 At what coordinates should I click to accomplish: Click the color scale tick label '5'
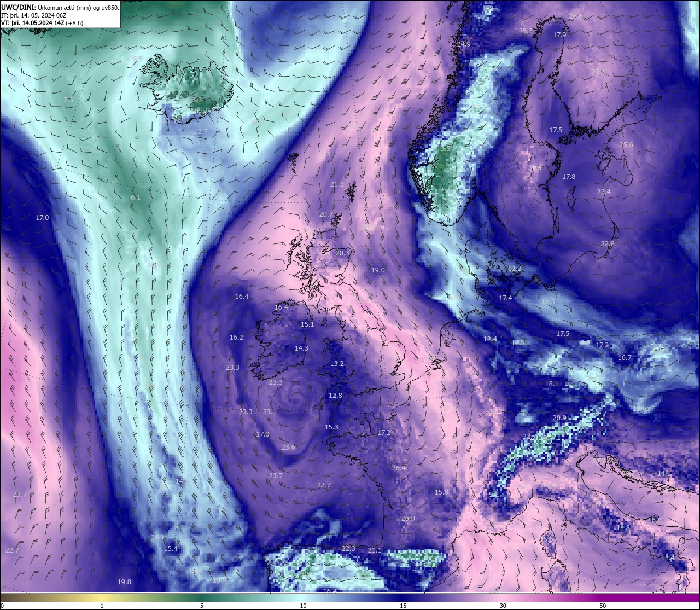coord(202,605)
